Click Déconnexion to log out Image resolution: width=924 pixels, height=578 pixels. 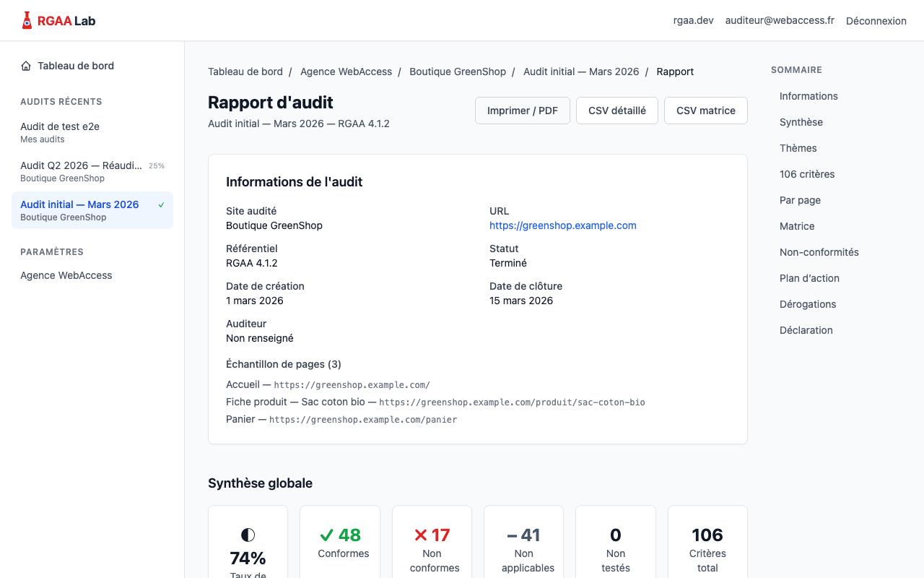[x=876, y=20]
